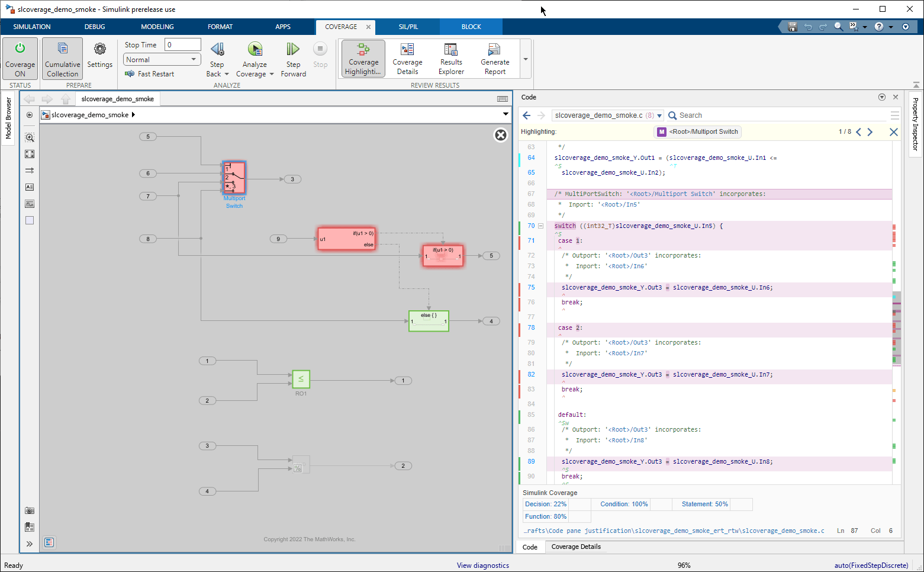The width and height of the screenshot is (924, 572).
Task: Open View diagnostics link
Action: (483, 565)
